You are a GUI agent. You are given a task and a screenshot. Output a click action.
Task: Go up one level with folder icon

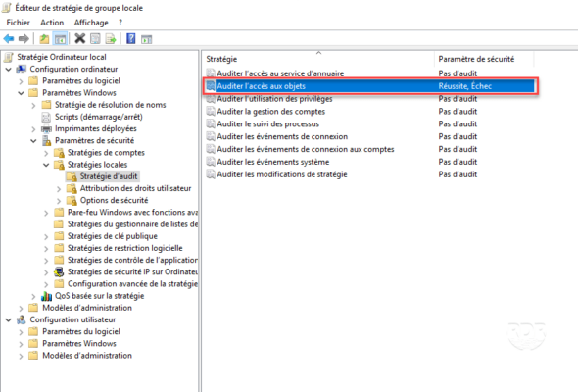pos(44,39)
